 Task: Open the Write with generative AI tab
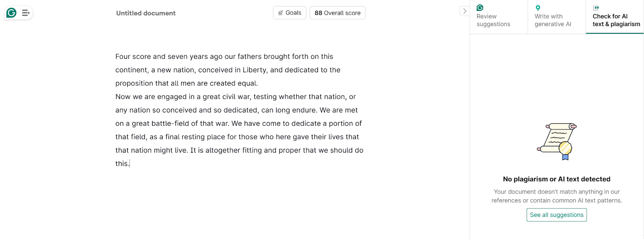pos(553,20)
